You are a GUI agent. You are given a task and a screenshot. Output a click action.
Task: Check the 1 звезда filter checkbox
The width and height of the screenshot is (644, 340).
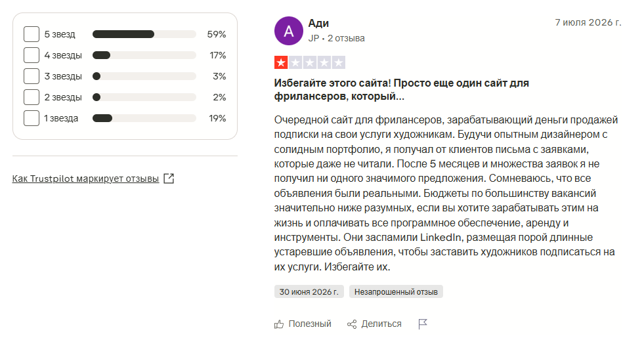click(32, 118)
